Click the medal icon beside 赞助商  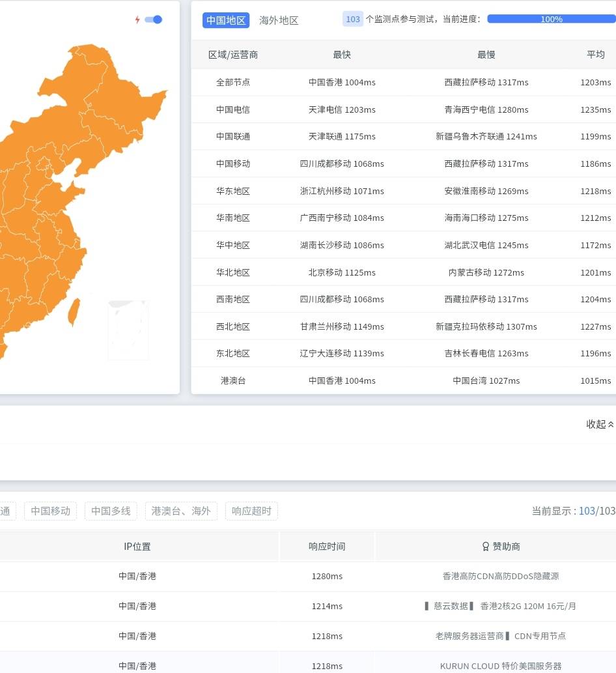(486, 547)
